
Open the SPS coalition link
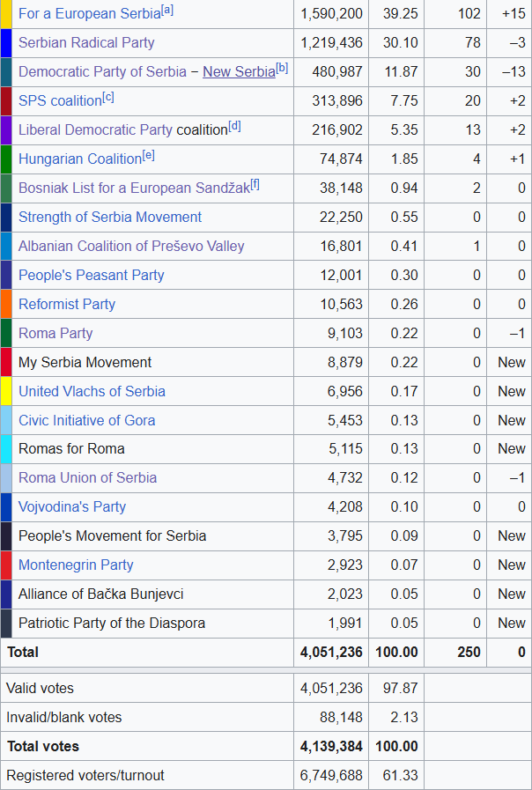point(60,100)
